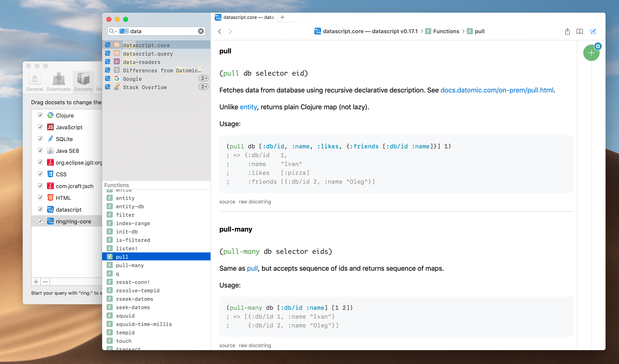Select the q function in list
Viewport: 619px width, 364px height.
(156, 274)
